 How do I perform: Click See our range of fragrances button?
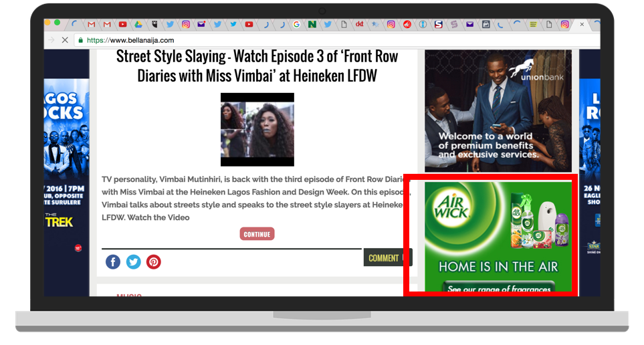499,287
